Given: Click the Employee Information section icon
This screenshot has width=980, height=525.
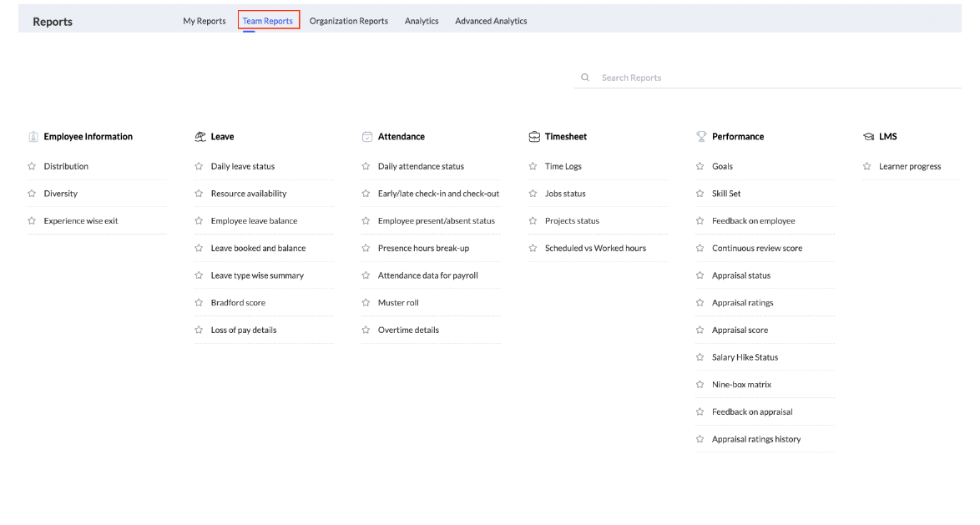Looking at the screenshot, I should pyautogui.click(x=33, y=136).
